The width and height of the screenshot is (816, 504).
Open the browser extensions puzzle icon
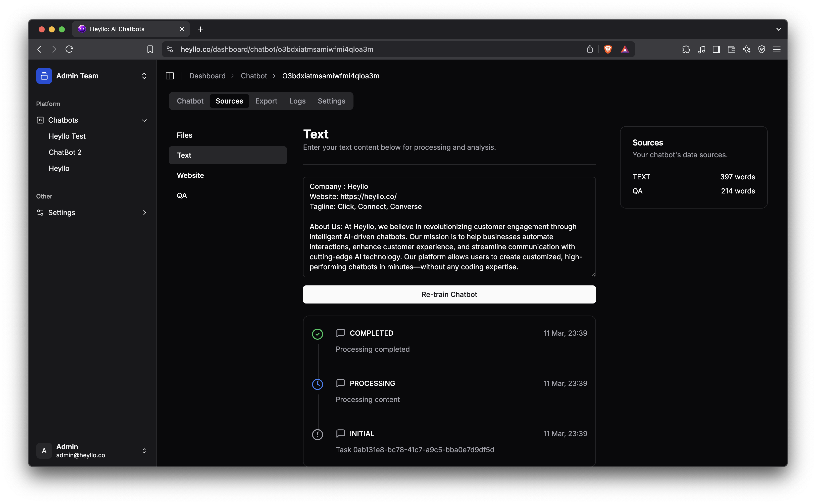(x=686, y=49)
